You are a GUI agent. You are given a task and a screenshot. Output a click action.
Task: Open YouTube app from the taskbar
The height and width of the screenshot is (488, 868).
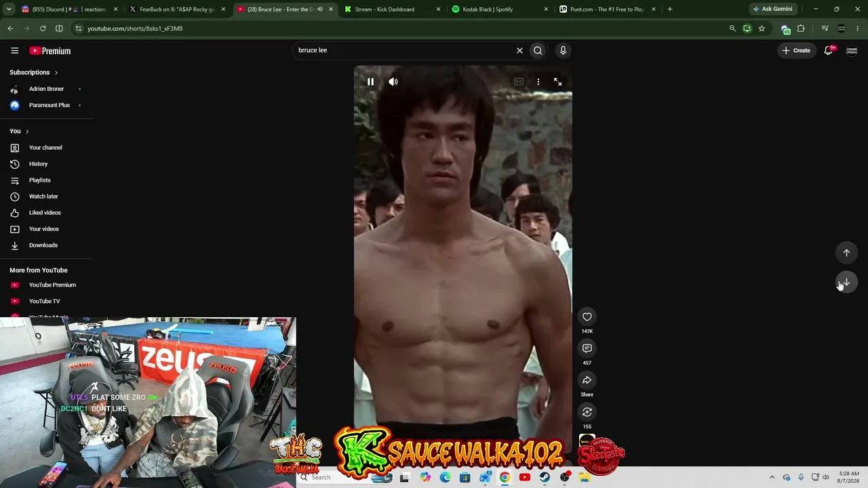[x=525, y=477]
